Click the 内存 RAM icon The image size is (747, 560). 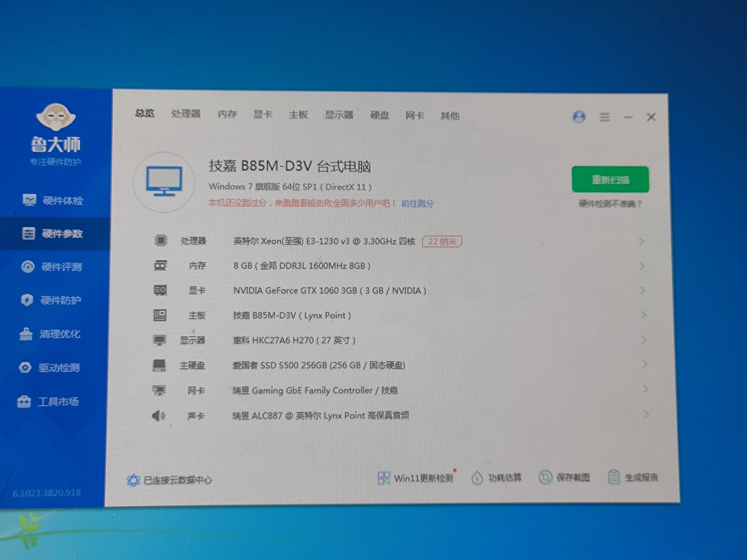click(161, 265)
